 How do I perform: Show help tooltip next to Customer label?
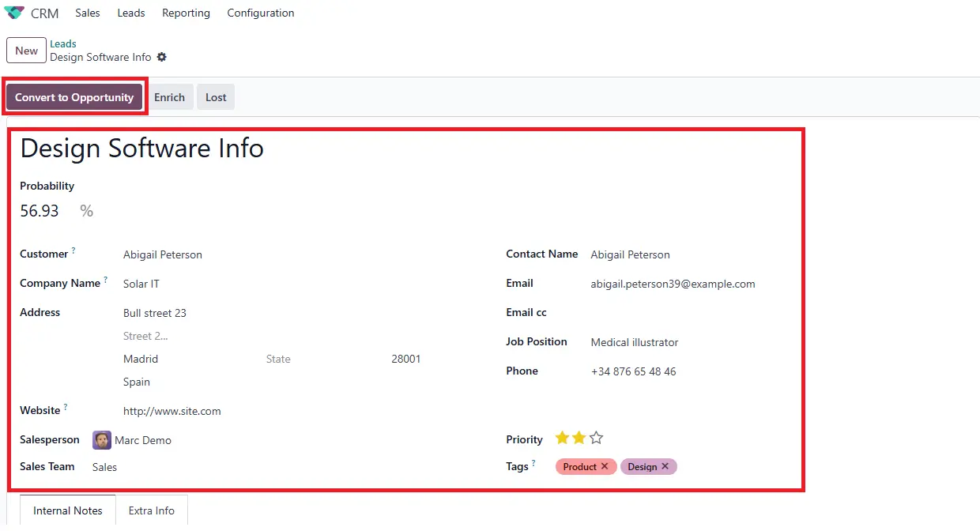coord(73,250)
